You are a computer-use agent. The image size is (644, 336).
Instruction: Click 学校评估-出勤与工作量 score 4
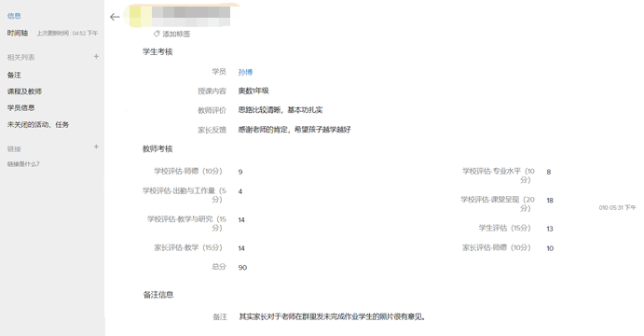point(240,191)
